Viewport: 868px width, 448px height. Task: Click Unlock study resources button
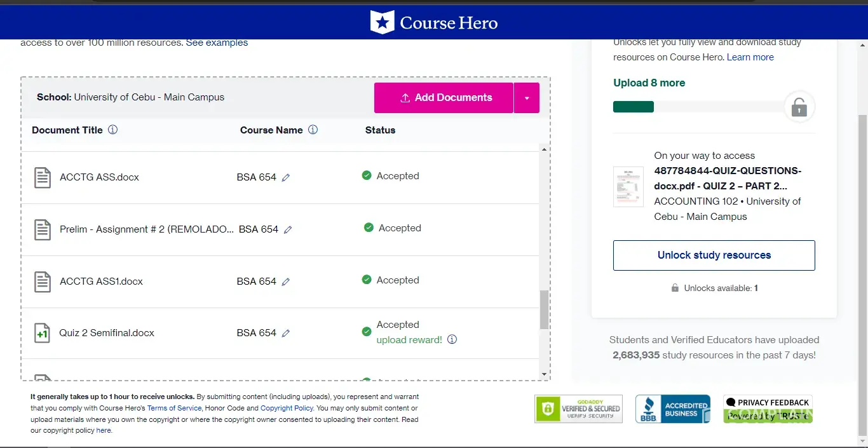(714, 255)
